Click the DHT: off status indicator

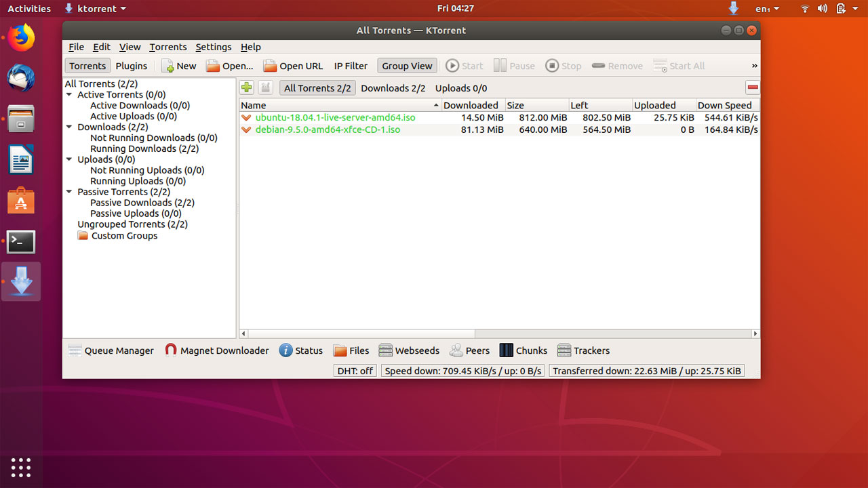pyautogui.click(x=355, y=371)
